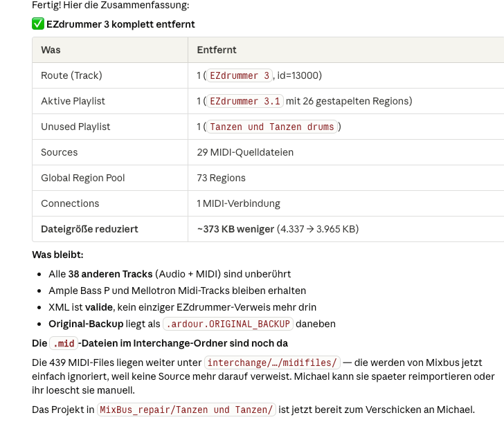Click the '.mid' code snippet

[63, 343]
